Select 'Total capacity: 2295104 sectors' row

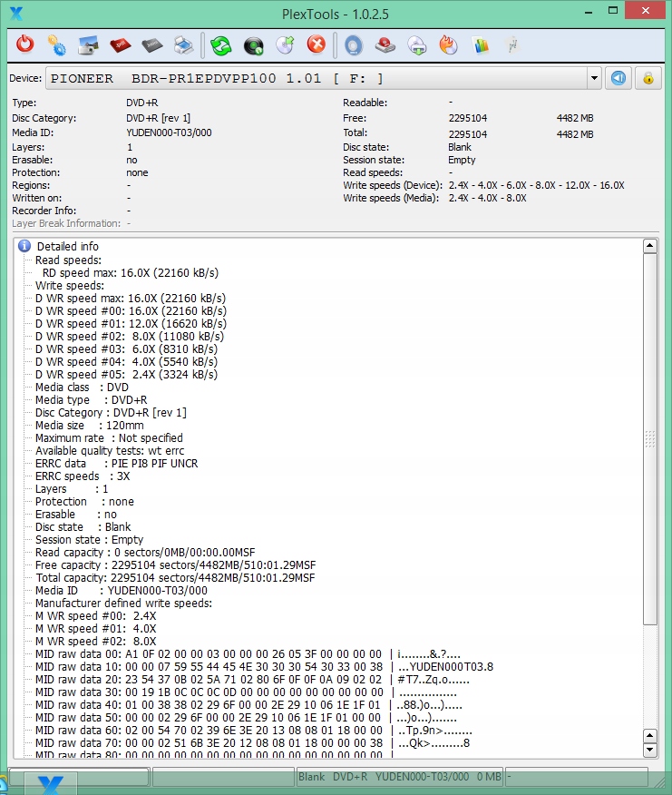[x=175, y=577]
